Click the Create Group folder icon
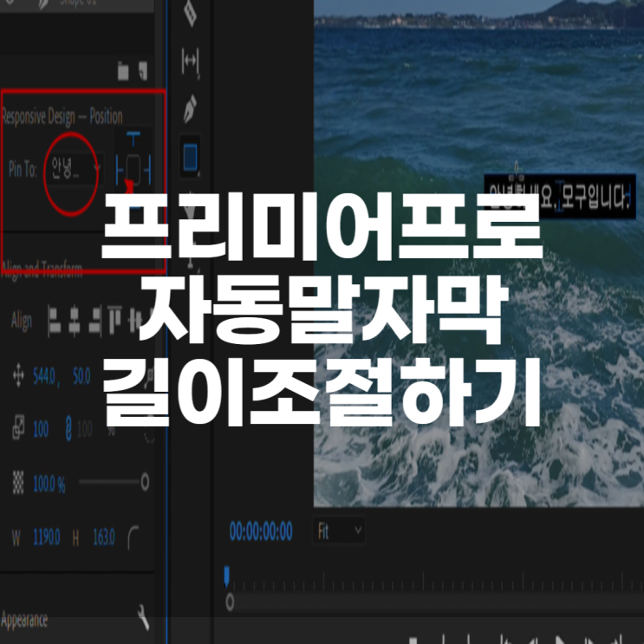Image resolution: width=644 pixels, height=644 pixels. click(123, 71)
